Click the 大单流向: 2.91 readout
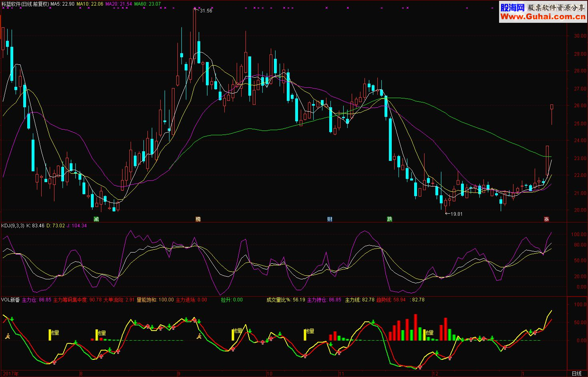Viewport: 588px width, 377px height. [119, 300]
